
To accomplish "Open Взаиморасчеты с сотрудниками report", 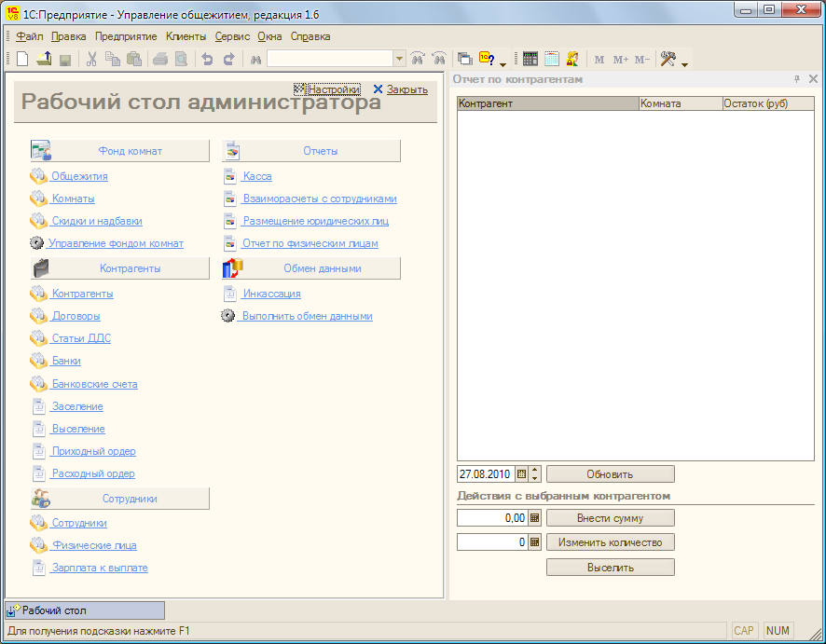I will (320, 199).
